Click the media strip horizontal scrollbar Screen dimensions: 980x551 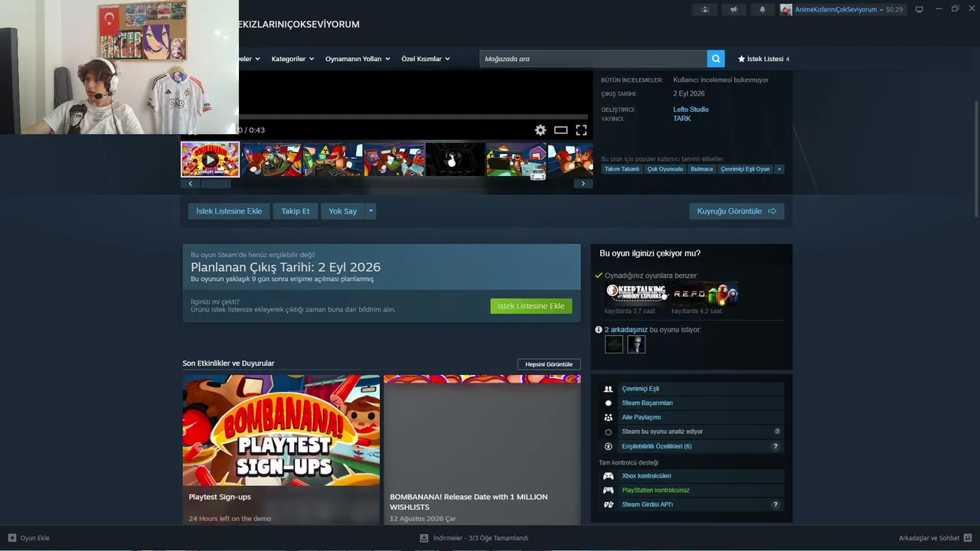point(215,184)
